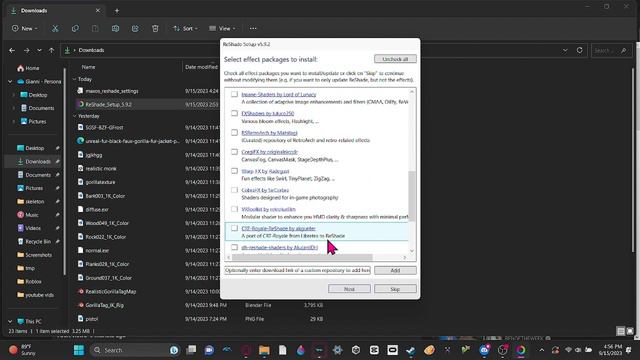Collapse the Today group
The width and height of the screenshot is (640, 360).
coord(74,79)
